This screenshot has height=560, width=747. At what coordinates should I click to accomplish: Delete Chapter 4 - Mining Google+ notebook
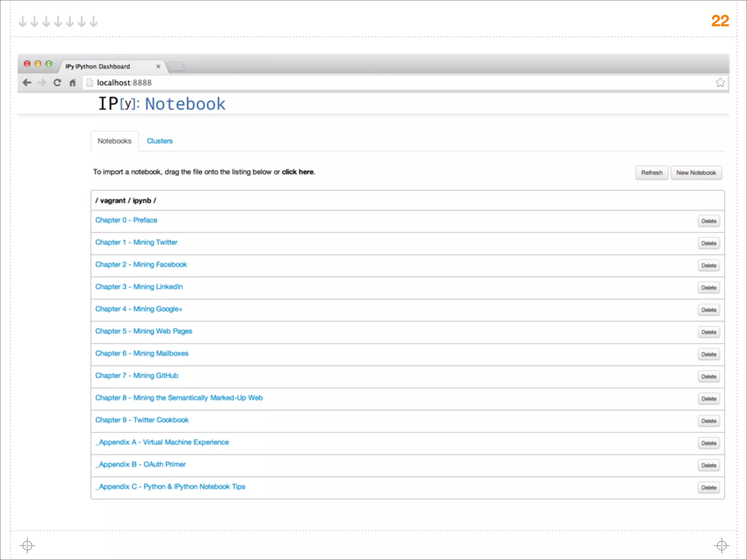(709, 310)
